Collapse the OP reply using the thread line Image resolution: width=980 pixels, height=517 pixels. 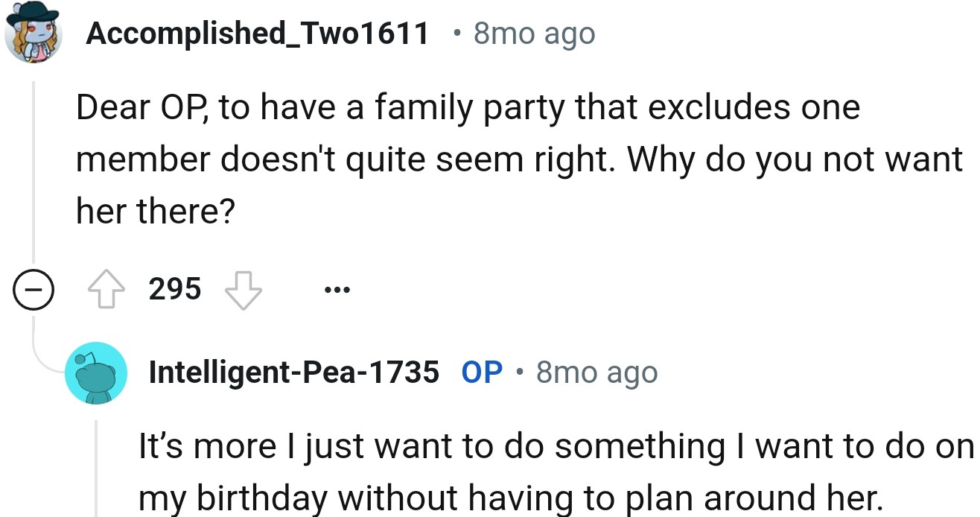[x=97, y=469]
